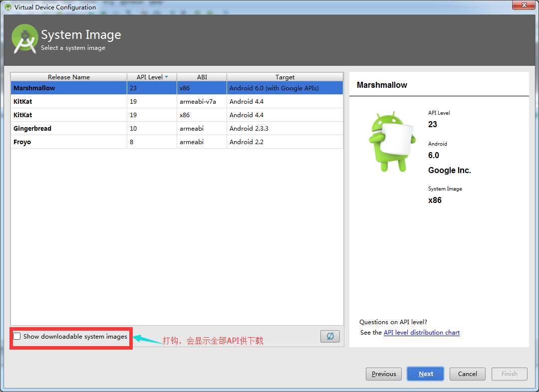Sort by API Level column arrow
Image resolution: width=539 pixels, height=392 pixels.
pos(166,77)
